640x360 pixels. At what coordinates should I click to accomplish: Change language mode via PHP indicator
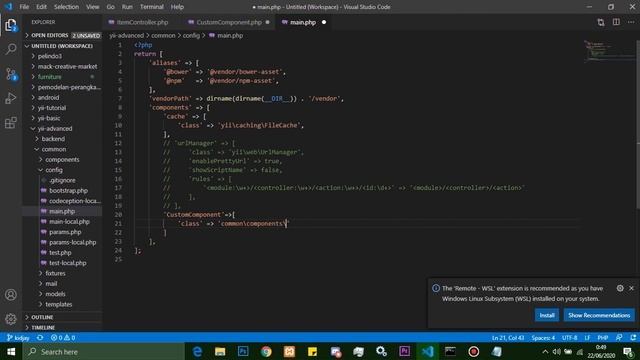click(602, 338)
